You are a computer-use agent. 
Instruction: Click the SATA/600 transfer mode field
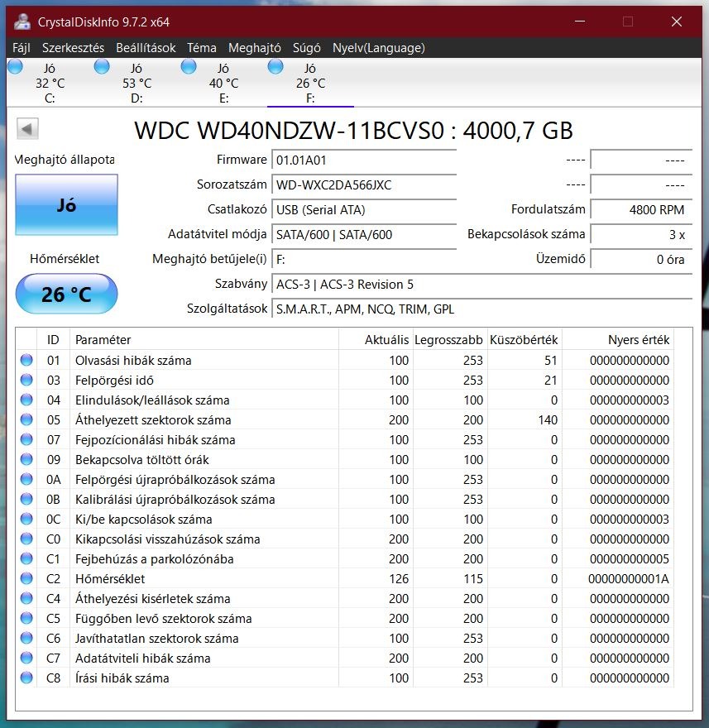coord(364,234)
